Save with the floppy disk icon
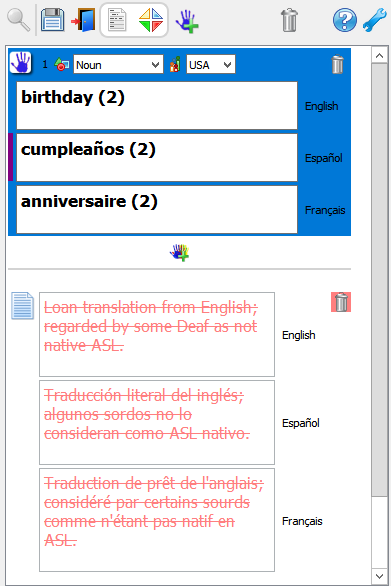This screenshot has width=391, height=586. (x=52, y=20)
